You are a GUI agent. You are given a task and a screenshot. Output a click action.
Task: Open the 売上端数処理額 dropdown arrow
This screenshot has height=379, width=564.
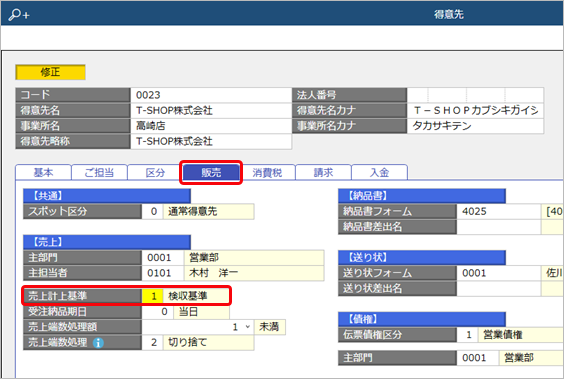tap(247, 327)
